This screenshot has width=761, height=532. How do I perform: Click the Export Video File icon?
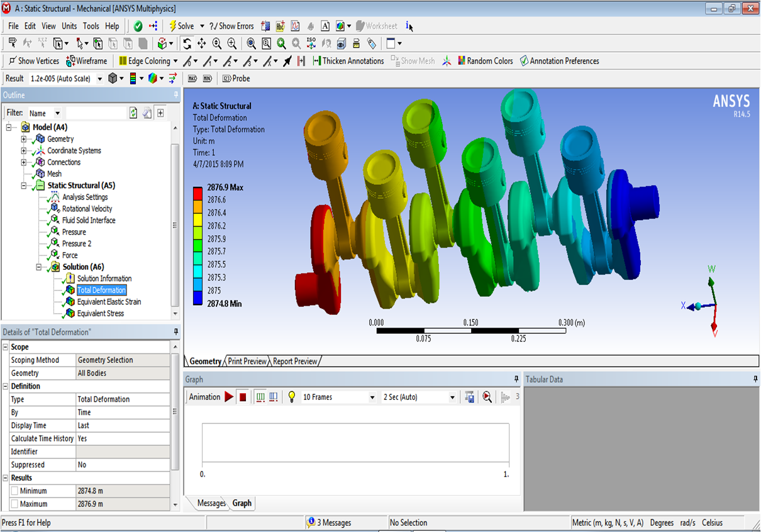click(470, 397)
